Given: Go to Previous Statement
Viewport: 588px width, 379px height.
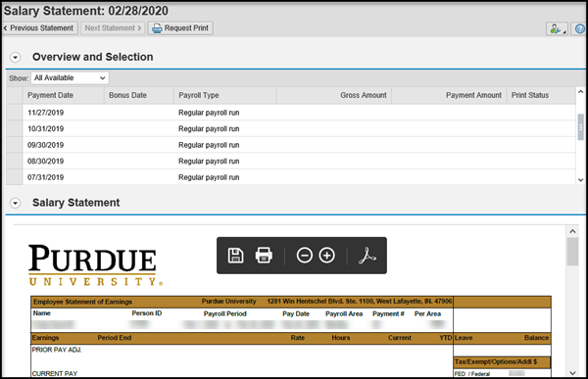Looking at the screenshot, I should [39, 28].
